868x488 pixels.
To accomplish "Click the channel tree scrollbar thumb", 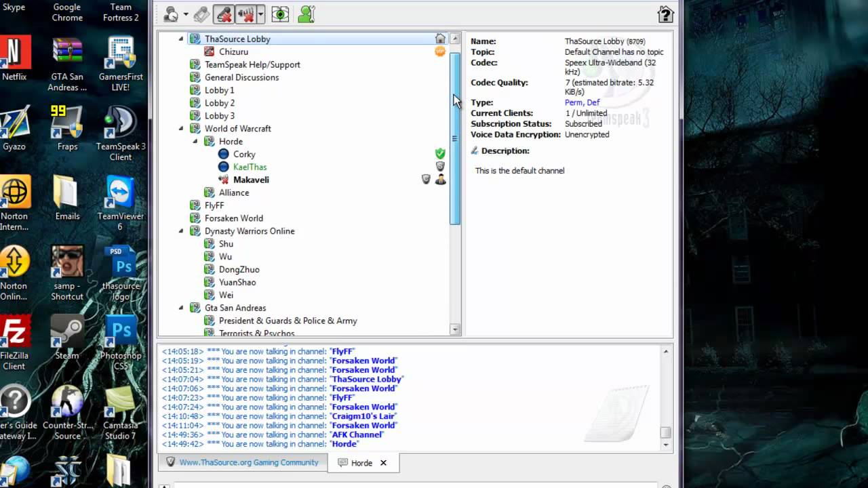I will [455, 138].
